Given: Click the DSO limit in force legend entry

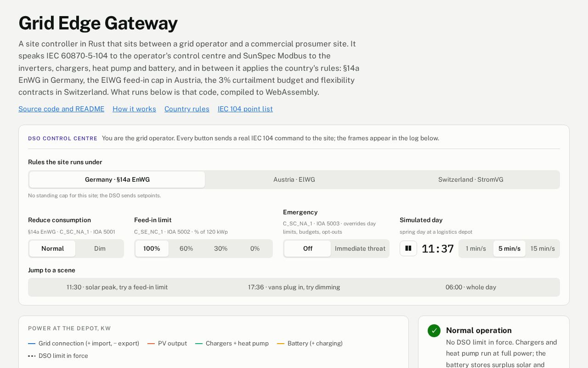Looking at the screenshot, I should pyautogui.click(x=58, y=356).
